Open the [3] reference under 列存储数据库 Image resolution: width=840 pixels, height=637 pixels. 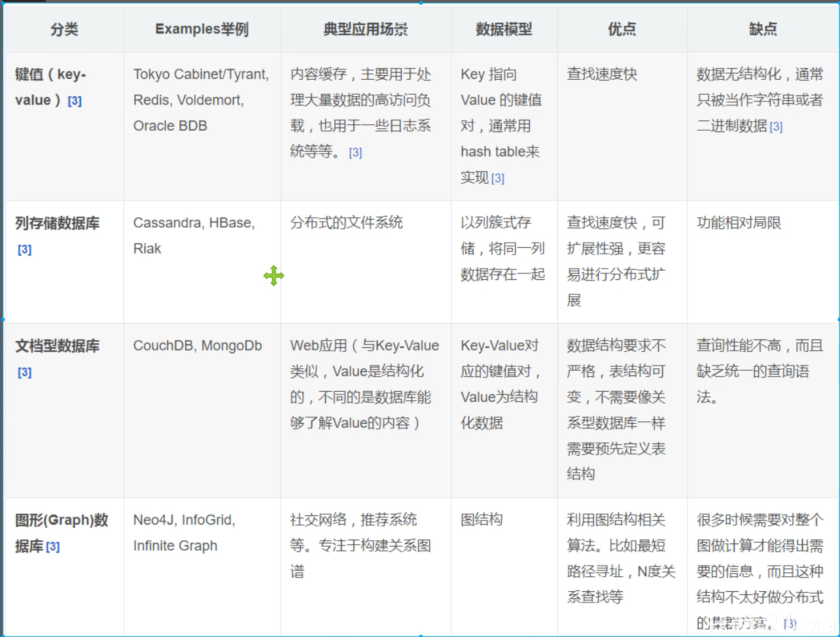25,249
